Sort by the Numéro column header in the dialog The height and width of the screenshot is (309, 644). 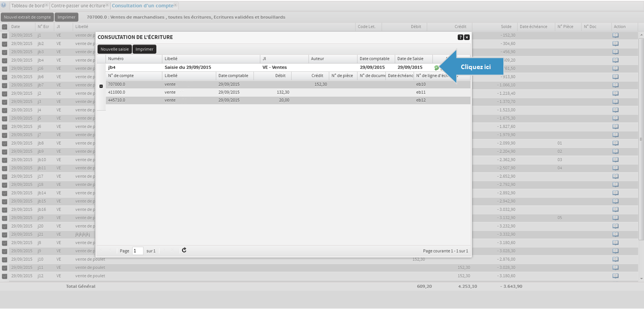pyautogui.click(x=133, y=59)
